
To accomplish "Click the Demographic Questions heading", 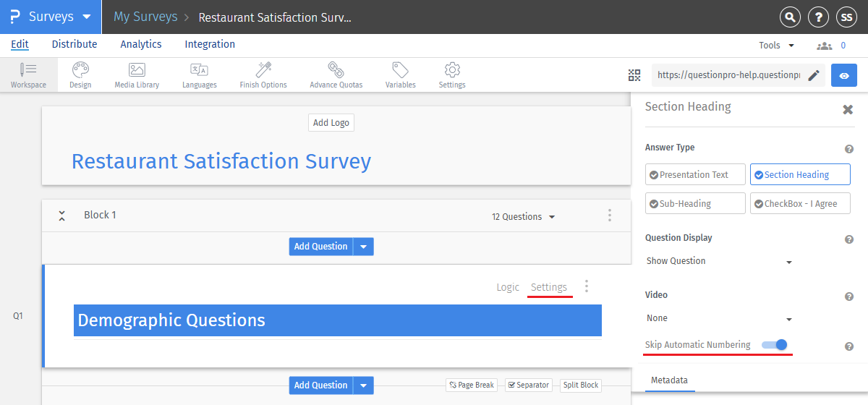I will tap(338, 320).
